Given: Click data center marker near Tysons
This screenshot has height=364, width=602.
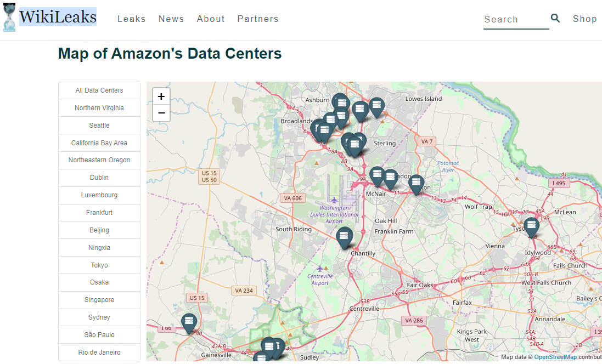Looking at the screenshot, I should pyautogui.click(x=531, y=227).
